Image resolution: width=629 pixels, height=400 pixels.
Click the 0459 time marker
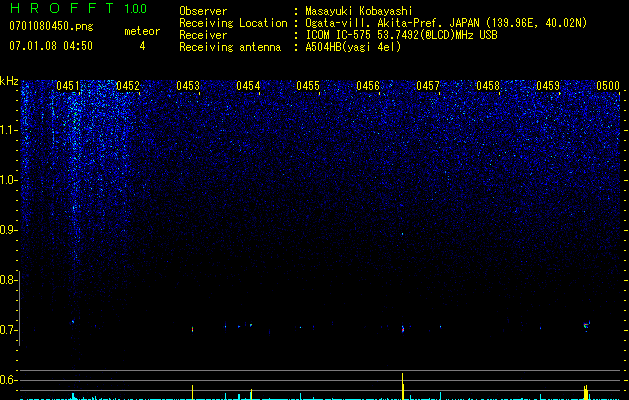coord(548,86)
